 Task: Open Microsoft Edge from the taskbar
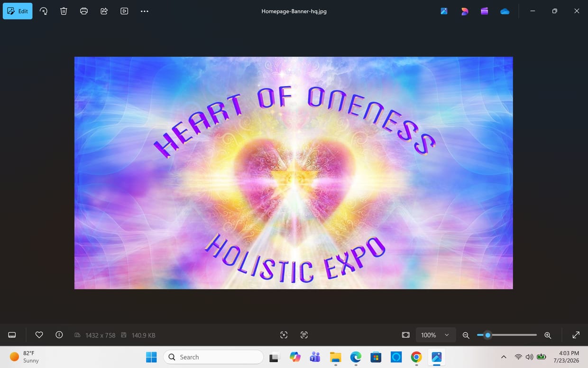[356, 357]
